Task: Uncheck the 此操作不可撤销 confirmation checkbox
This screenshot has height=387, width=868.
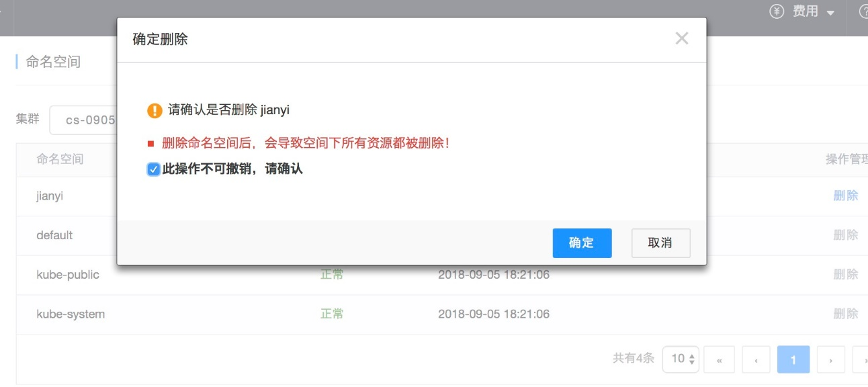Action: click(153, 169)
